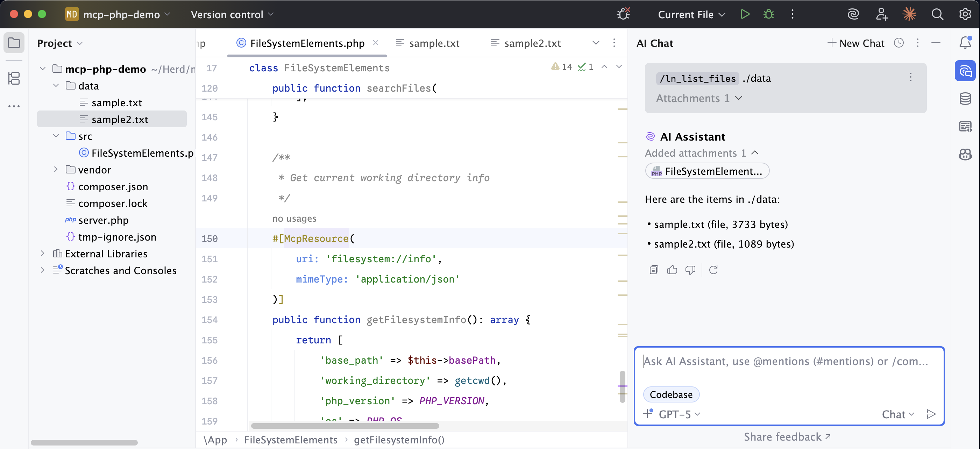Viewport: 980px width, 449px height.
Task: Go to previous highlighted problem arrow
Action: 604,66
